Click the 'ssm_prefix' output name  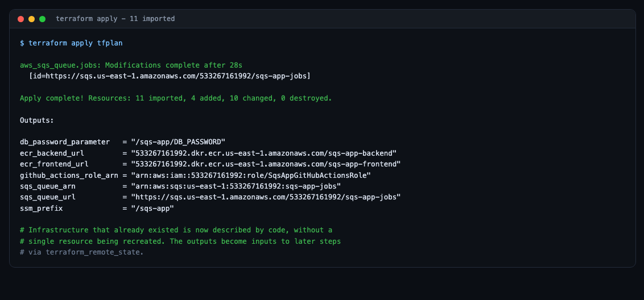click(x=41, y=209)
